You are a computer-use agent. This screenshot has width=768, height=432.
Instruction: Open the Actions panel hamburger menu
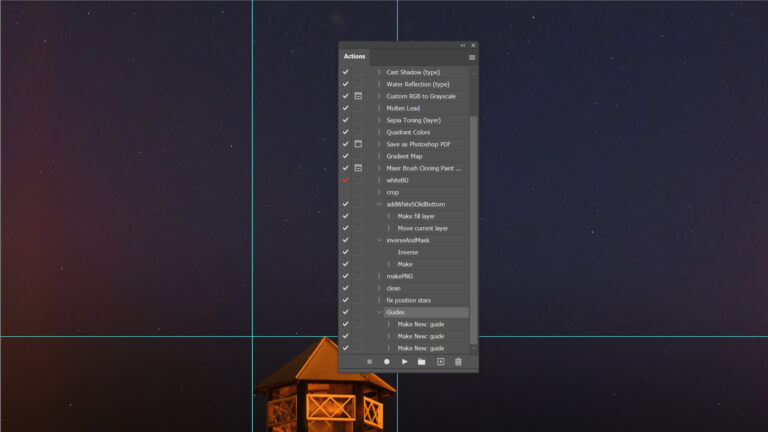point(472,58)
